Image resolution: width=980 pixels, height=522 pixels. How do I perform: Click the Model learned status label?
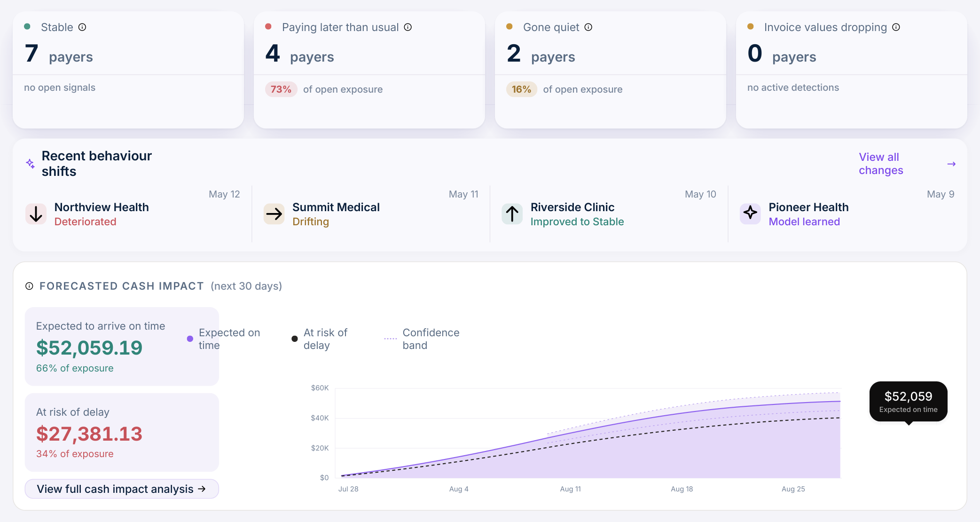[804, 221]
